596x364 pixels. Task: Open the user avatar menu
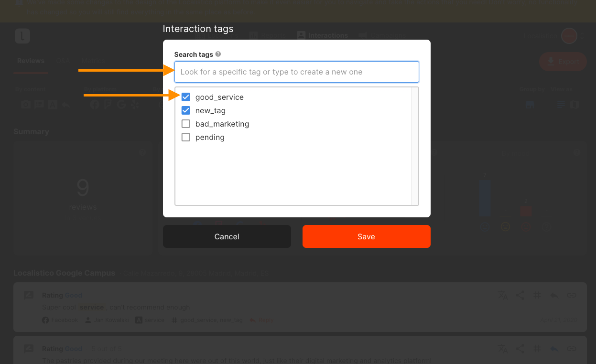pos(569,36)
